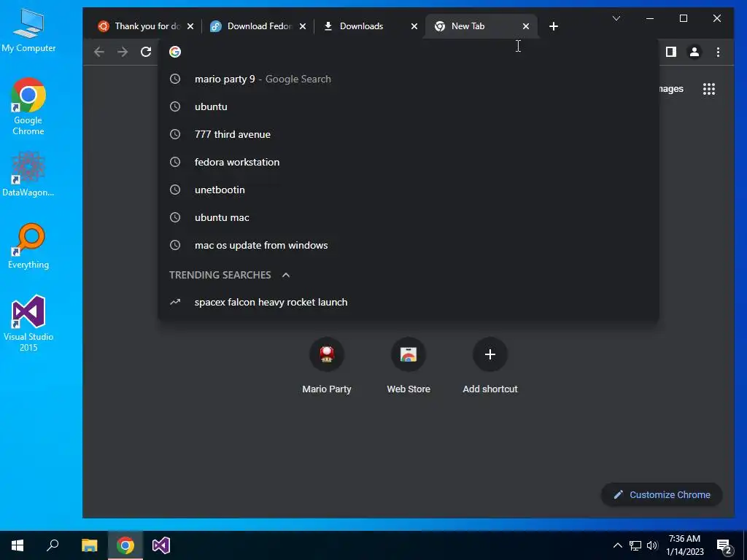Image resolution: width=747 pixels, height=560 pixels.
Task: Show hidden system tray icons
Action: point(617,545)
